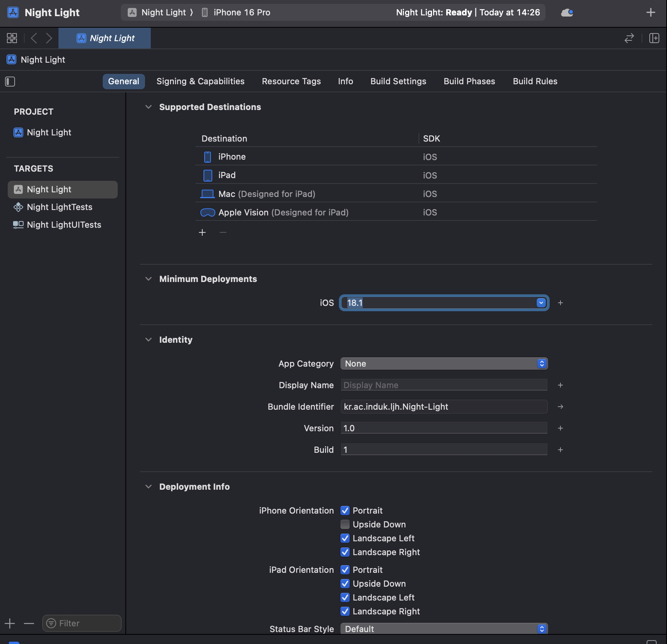The width and height of the screenshot is (667, 644).
Task: Uncheck iPhone Landscape Right orientation
Action: click(345, 552)
